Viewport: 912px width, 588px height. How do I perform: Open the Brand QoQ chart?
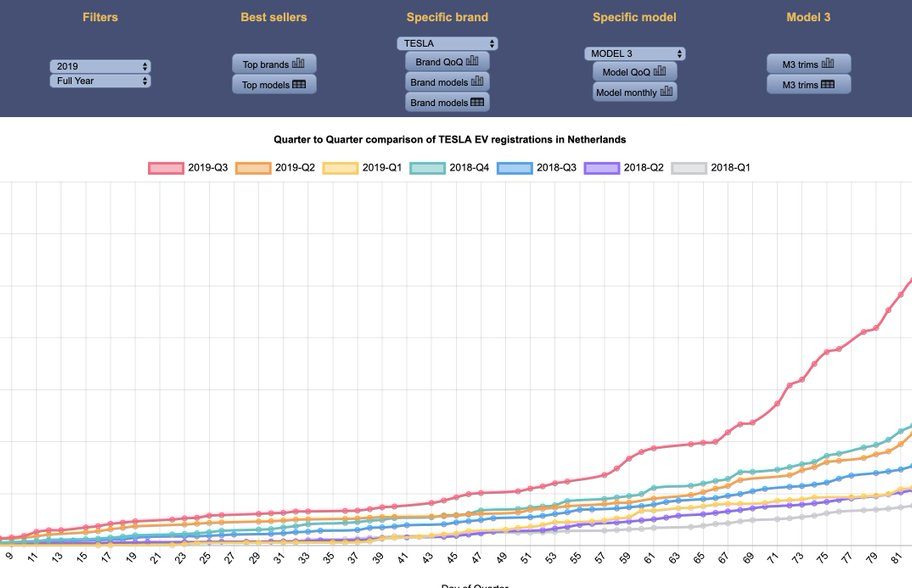pos(447,62)
